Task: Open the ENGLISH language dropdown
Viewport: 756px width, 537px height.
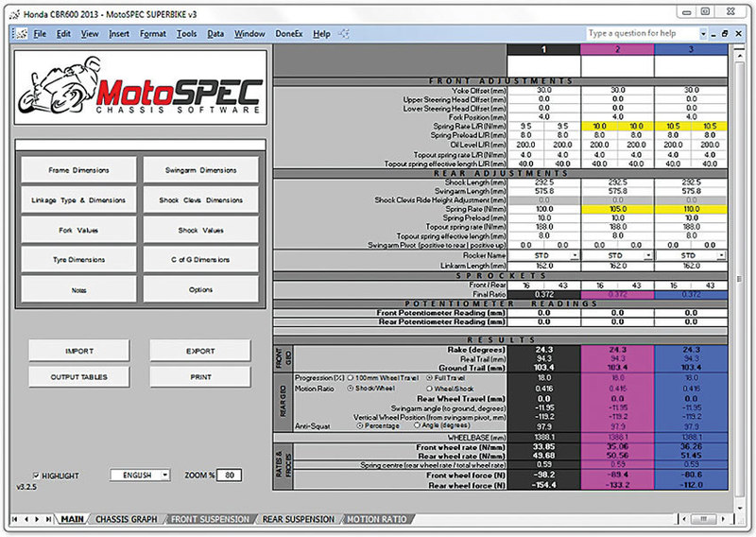Action: (164, 476)
